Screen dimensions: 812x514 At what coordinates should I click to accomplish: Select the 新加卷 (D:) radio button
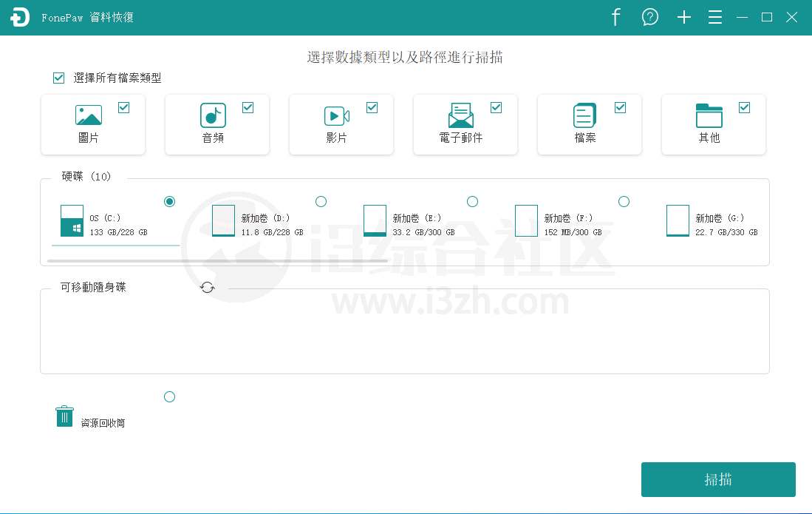(321, 201)
